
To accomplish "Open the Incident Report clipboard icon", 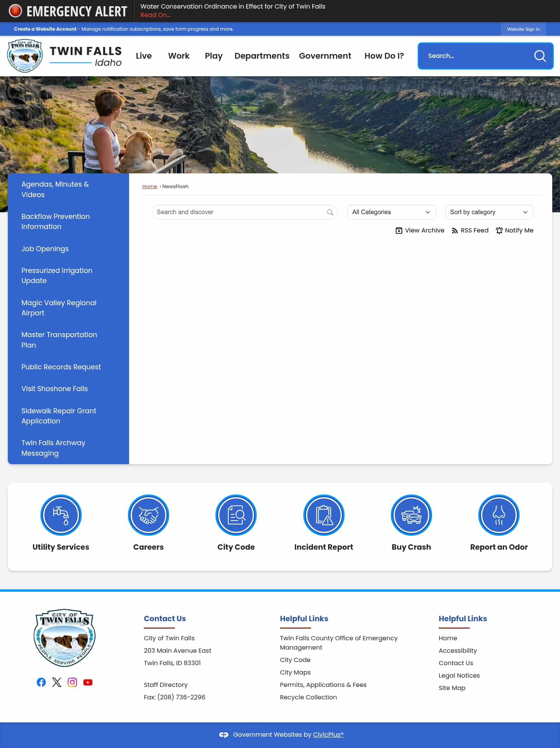I will tap(324, 515).
